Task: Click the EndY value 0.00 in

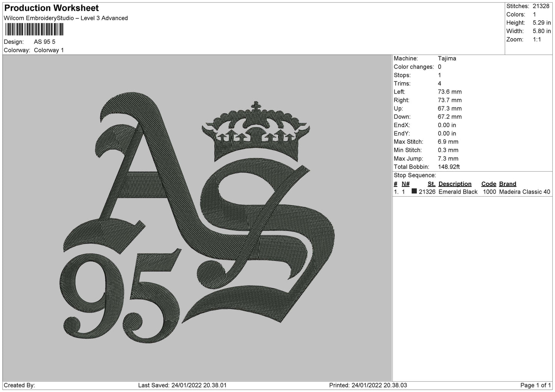Action: pos(447,134)
